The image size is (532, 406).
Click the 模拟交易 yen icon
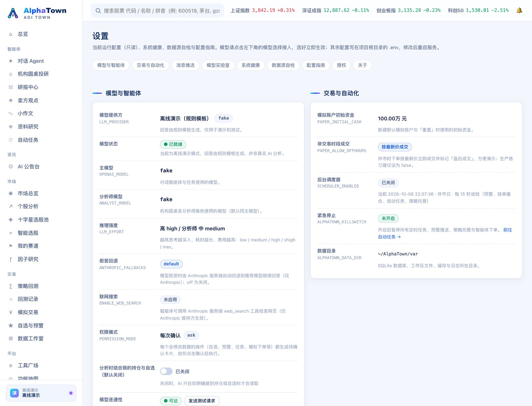pyautogui.click(x=11, y=312)
